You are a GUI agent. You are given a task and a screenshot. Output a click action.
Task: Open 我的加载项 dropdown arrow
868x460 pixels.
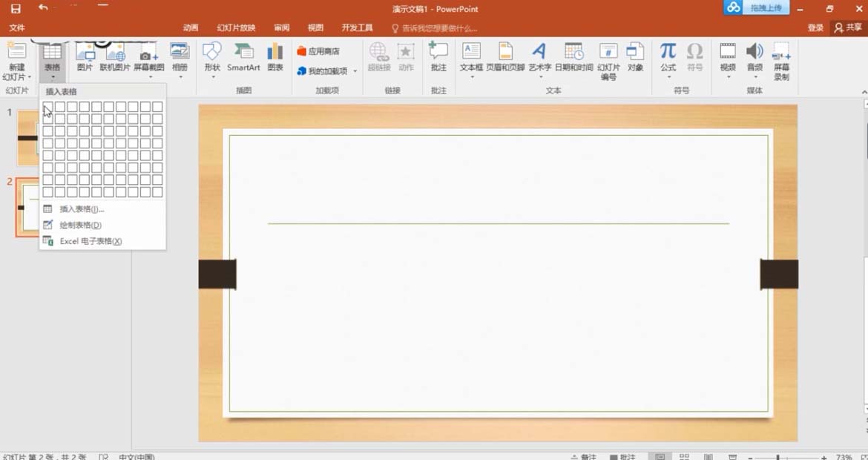coord(355,72)
